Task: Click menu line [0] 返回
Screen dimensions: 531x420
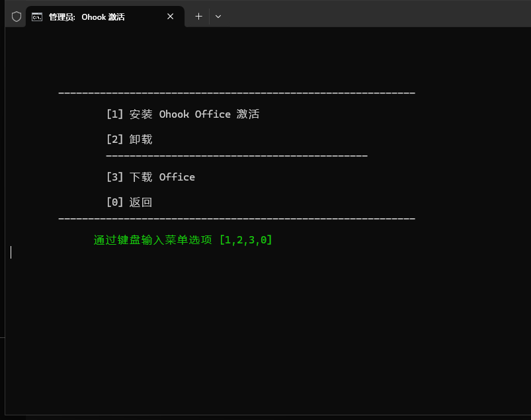Action: [130, 202]
